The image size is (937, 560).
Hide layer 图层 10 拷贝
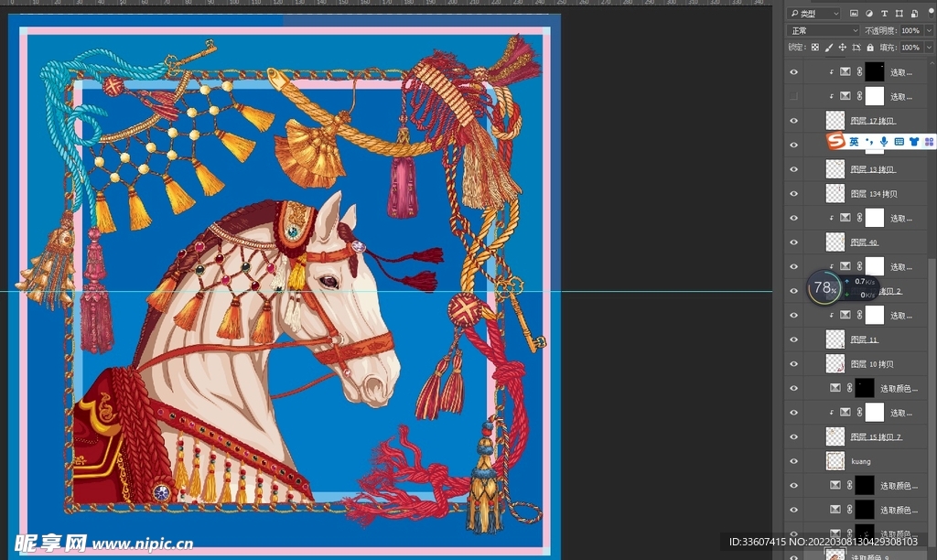coord(793,364)
